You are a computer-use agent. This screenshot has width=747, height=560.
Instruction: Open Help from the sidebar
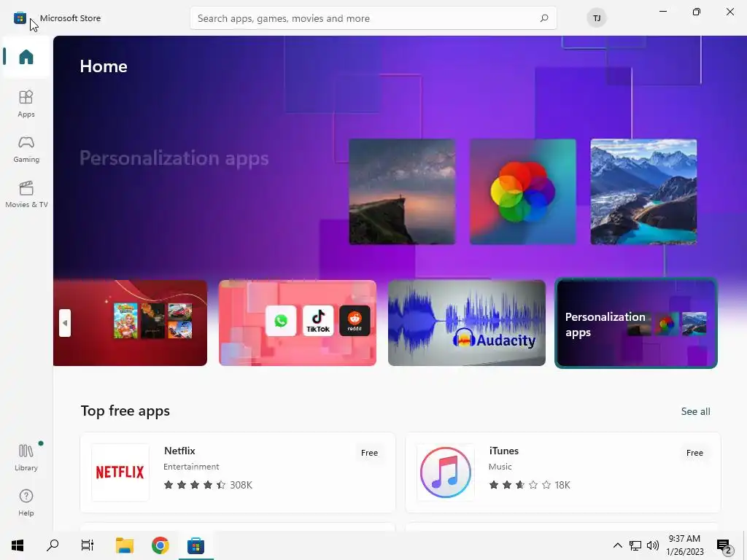coord(26,503)
